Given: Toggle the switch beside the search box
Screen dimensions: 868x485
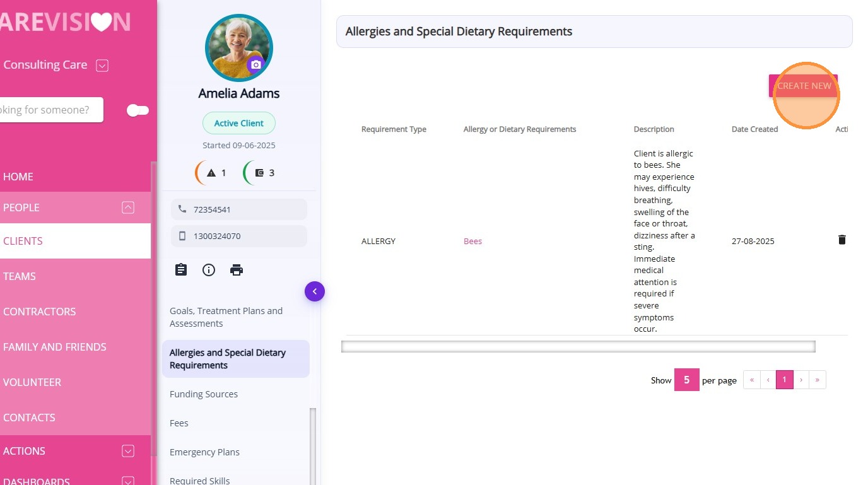Looking at the screenshot, I should [x=138, y=110].
